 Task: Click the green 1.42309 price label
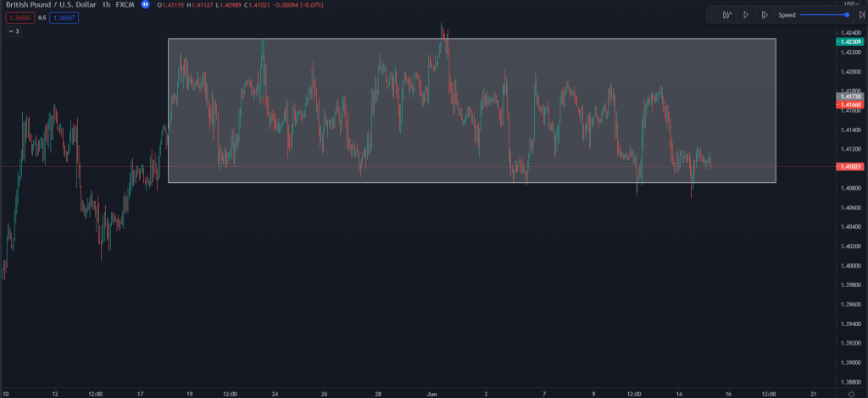(x=850, y=41)
